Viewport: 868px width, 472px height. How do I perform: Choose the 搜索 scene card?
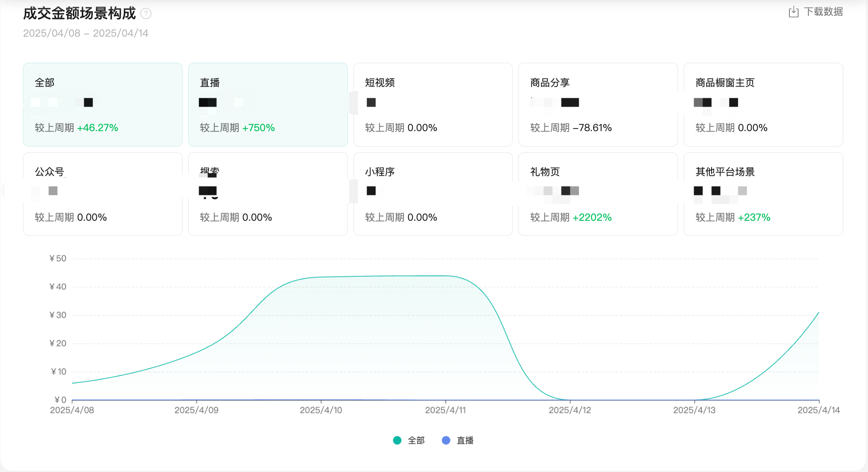pyautogui.click(x=268, y=194)
